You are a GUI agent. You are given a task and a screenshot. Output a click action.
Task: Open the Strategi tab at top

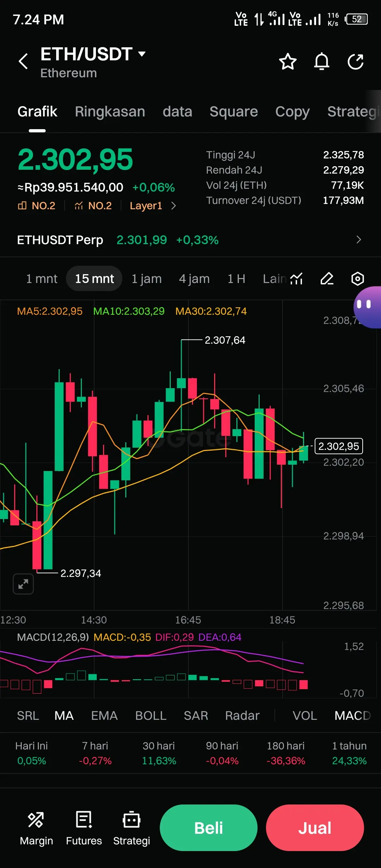353,111
